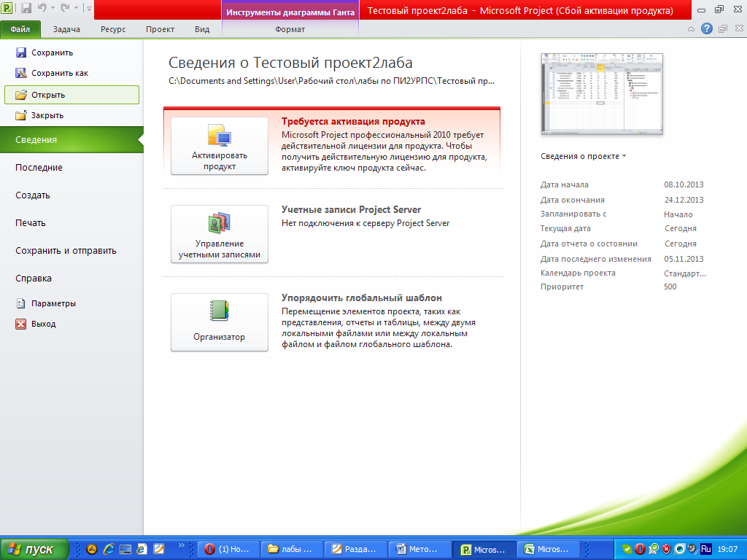
Task: Launch Internet Explorer from quick launch
Action: [x=109, y=549]
